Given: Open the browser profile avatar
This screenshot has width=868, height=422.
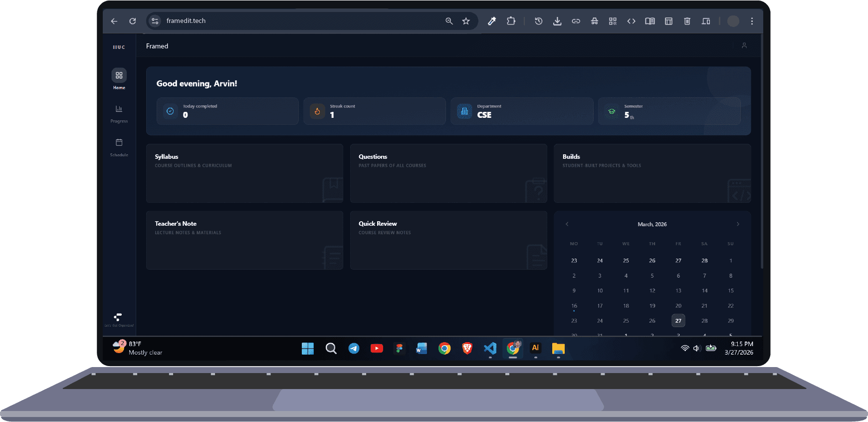Looking at the screenshot, I should tap(733, 21).
